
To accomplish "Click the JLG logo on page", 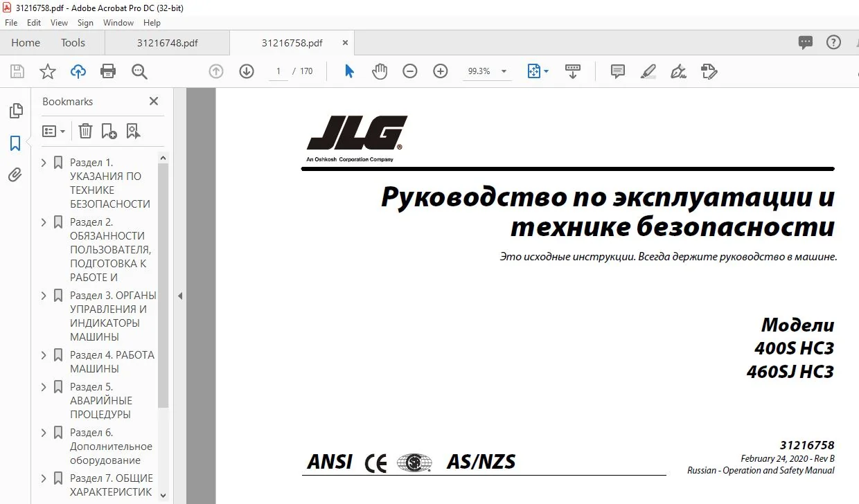I will (356, 134).
